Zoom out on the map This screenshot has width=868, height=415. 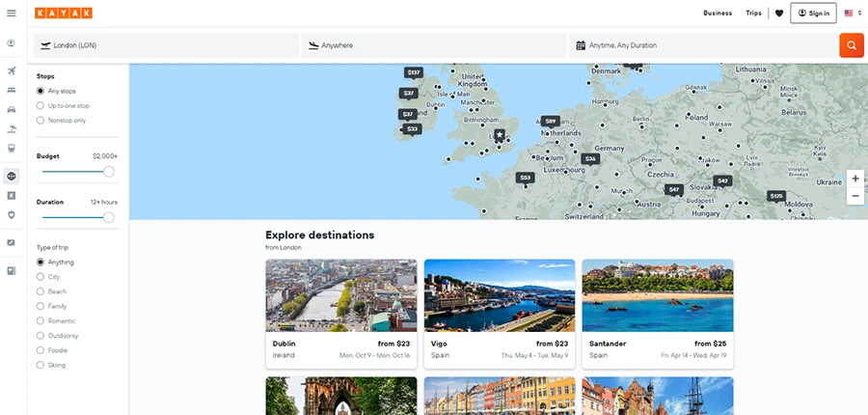tap(855, 196)
